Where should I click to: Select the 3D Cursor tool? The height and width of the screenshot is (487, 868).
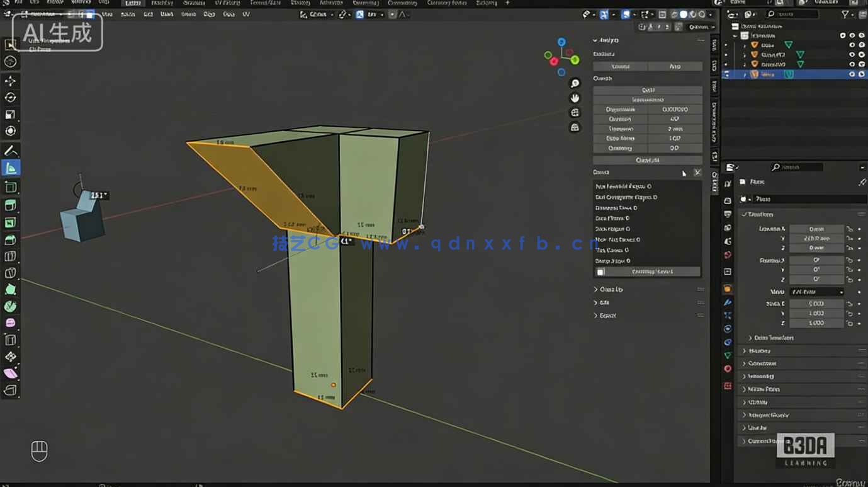(9, 62)
